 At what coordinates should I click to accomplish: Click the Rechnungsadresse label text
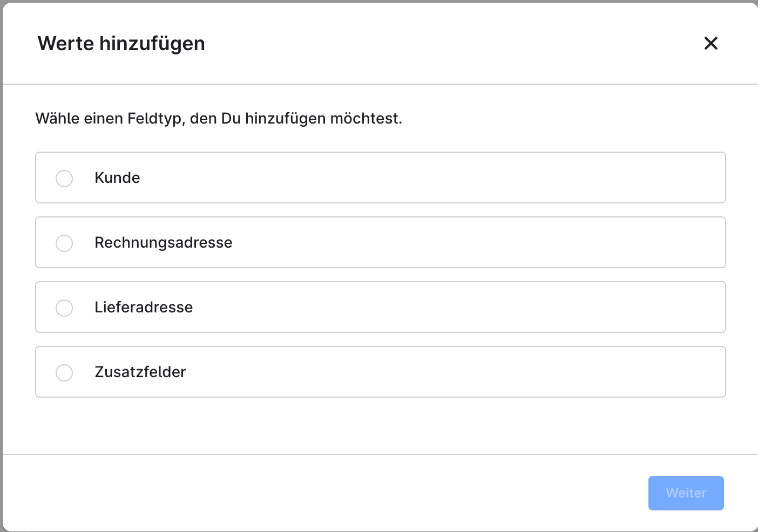[163, 242]
